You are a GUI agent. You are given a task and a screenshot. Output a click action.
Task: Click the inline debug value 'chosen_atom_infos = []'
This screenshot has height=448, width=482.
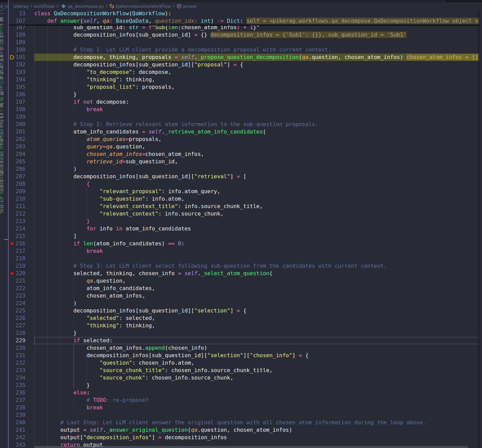pyautogui.click(x=442, y=57)
